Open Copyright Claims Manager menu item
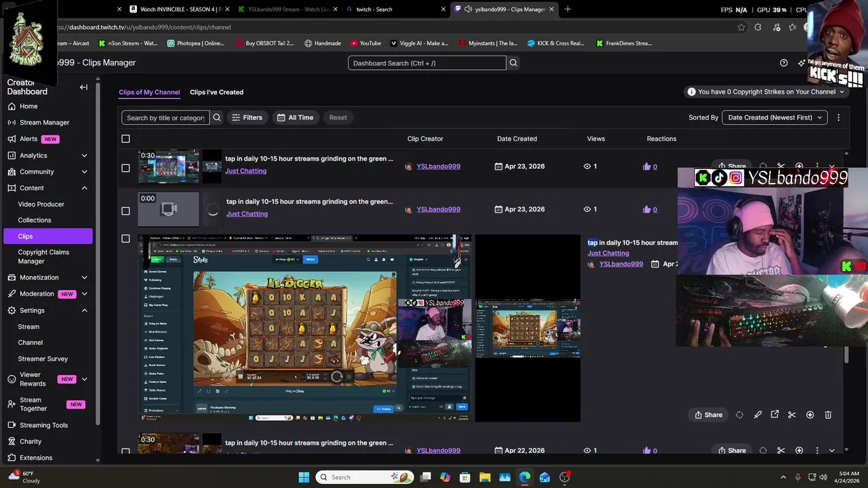Viewport: 868px width, 488px height. pyautogui.click(x=43, y=256)
